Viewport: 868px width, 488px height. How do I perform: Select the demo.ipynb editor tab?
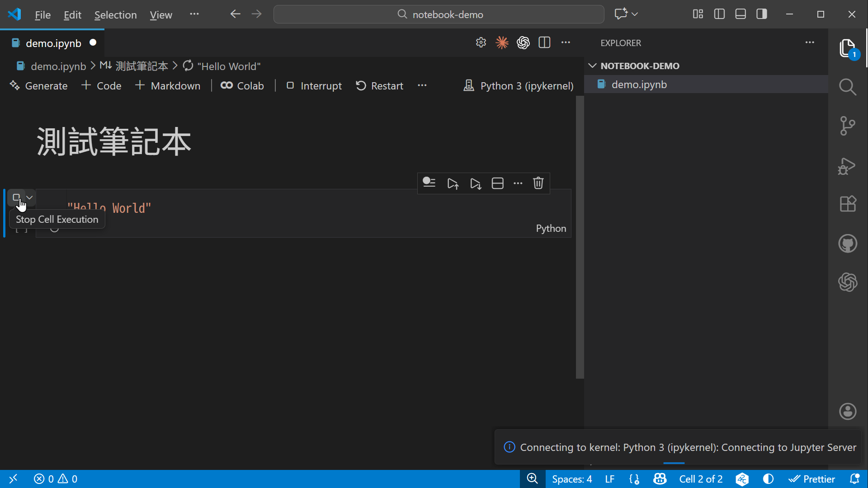(52, 43)
